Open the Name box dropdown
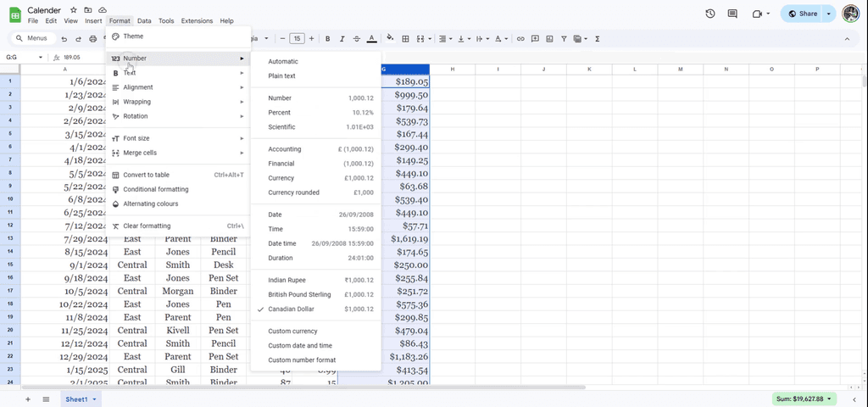The height and width of the screenshot is (407, 868). [41, 58]
